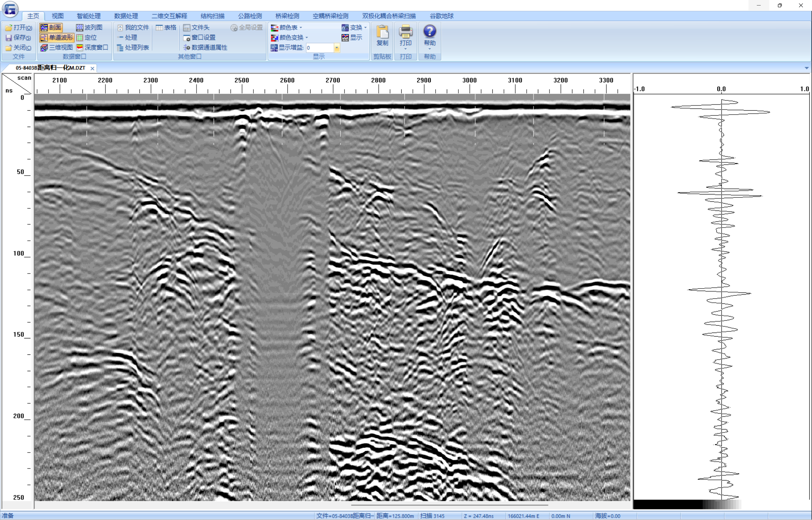Click the 准备 status text
Viewport: 812px width, 520px height.
click(8, 516)
